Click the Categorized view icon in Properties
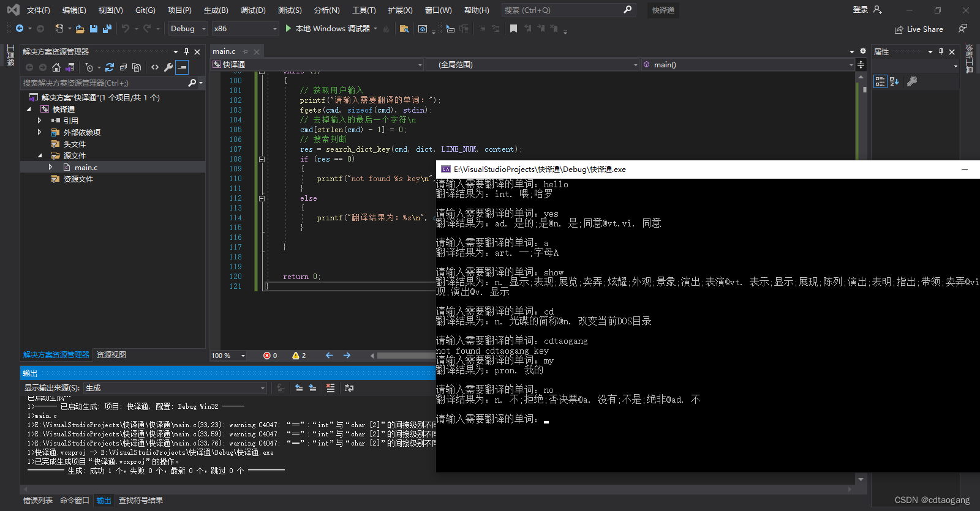Viewport: 980px width, 511px height. click(880, 81)
